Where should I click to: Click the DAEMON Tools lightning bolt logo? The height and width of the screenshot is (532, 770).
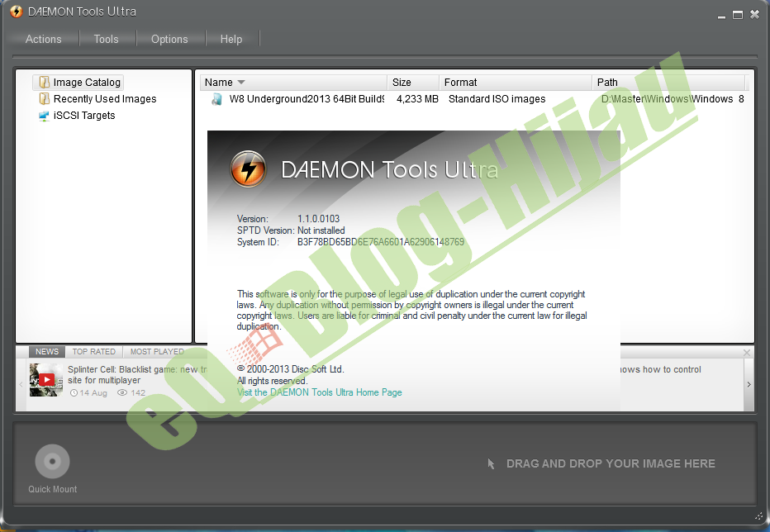click(247, 169)
